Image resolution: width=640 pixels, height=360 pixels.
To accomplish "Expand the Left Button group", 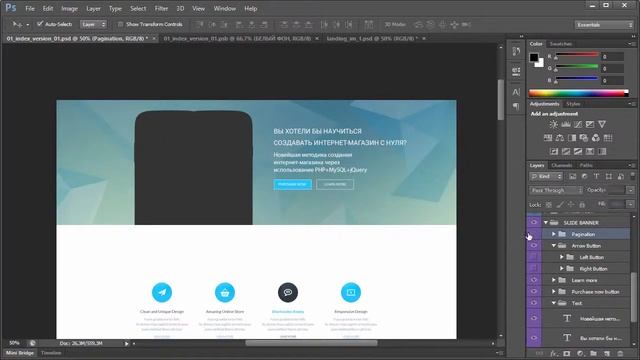I will (x=562, y=257).
